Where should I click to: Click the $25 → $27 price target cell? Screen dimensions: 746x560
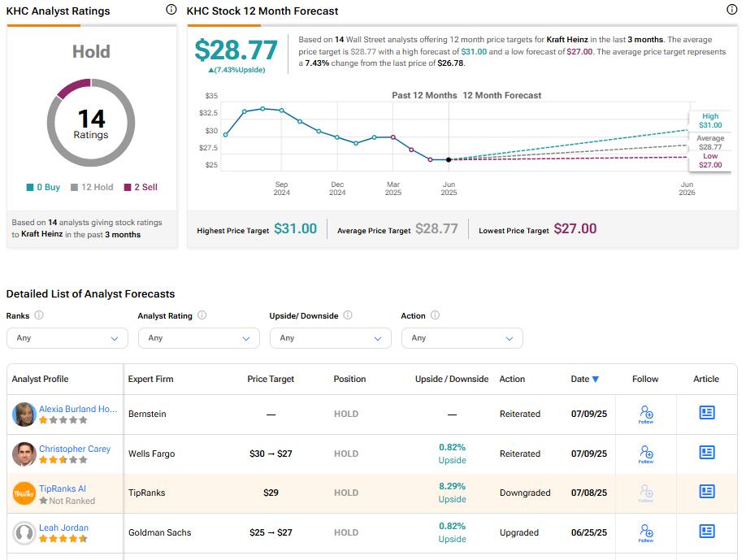click(271, 533)
